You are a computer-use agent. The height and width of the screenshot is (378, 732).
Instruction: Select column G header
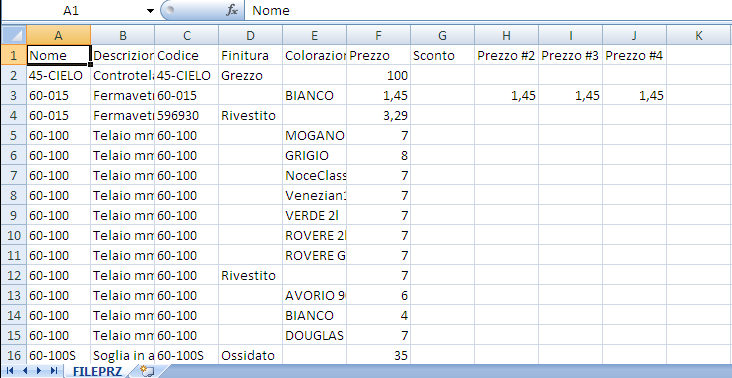pos(442,35)
